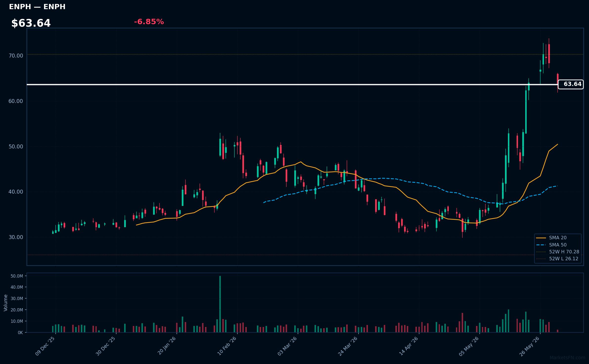Select the 30 Dec '25 date label
The width and height of the screenshot is (589, 364).
click(106, 346)
